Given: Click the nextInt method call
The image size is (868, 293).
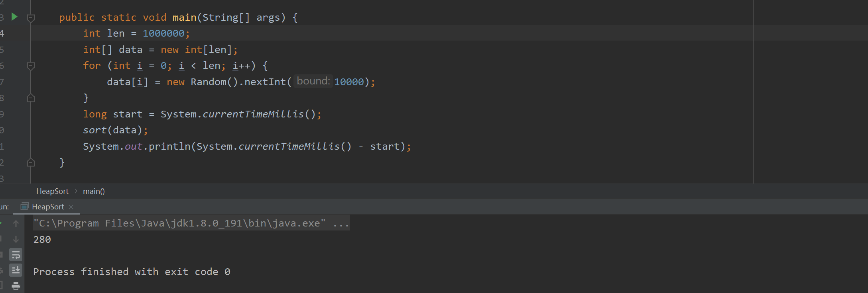Looking at the screenshot, I should (x=265, y=82).
